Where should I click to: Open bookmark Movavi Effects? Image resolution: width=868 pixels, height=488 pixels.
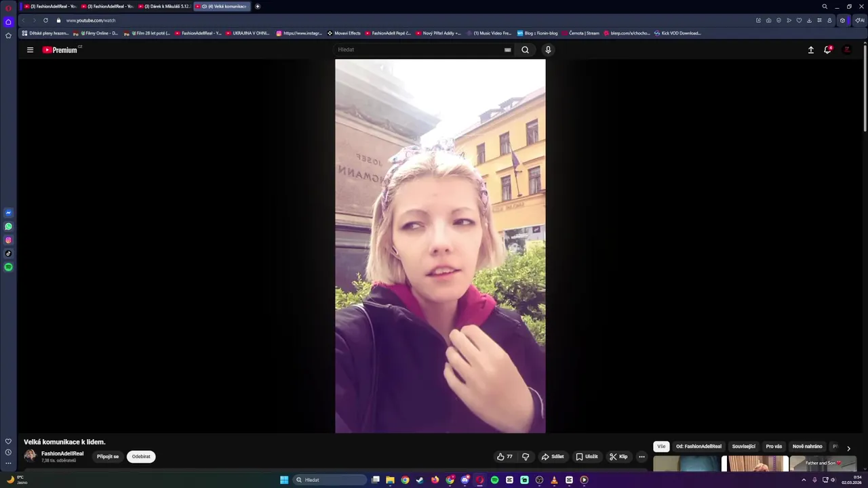click(344, 33)
